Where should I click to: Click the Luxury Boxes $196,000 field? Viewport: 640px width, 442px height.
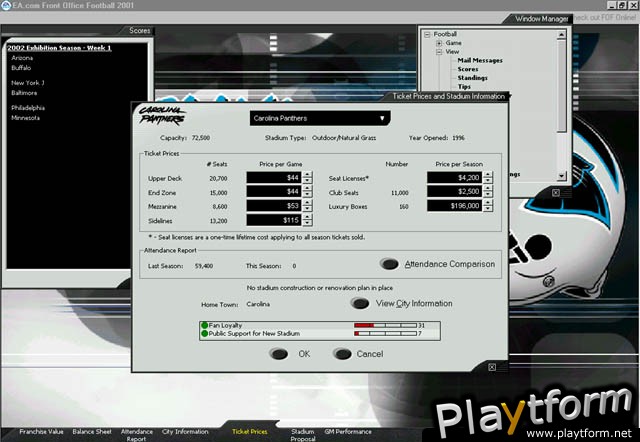455,206
